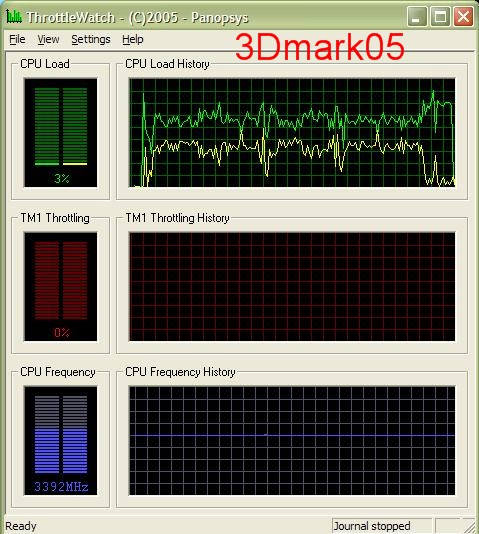This screenshot has width=479, height=534.
Task: Click the 3392MHz frequency readout
Action: click(61, 487)
